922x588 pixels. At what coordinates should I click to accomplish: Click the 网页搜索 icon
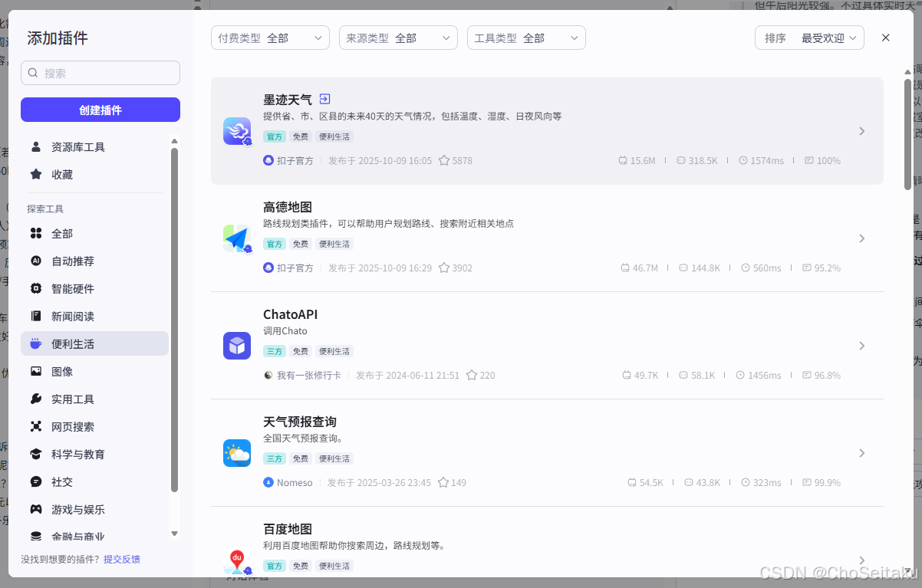tap(36, 427)
